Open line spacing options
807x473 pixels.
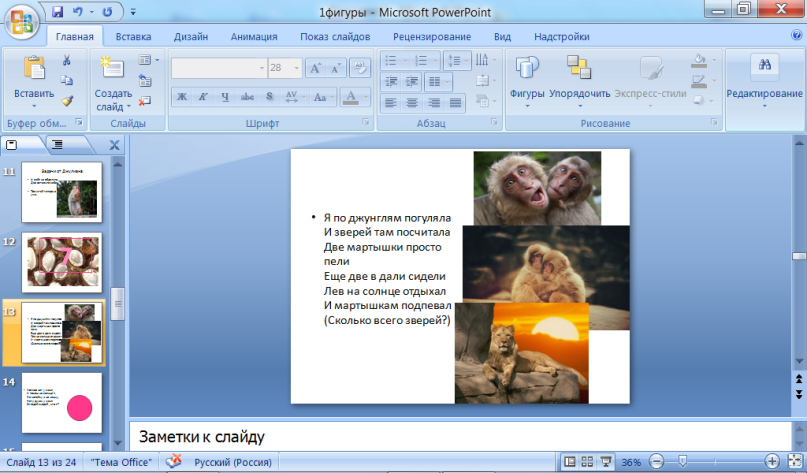tap(457, 61)
